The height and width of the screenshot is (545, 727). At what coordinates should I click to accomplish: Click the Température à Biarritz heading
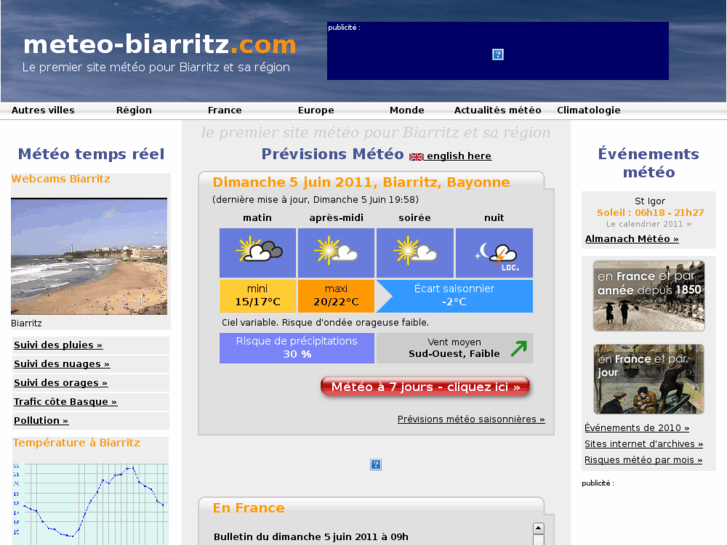pos(77,443)
